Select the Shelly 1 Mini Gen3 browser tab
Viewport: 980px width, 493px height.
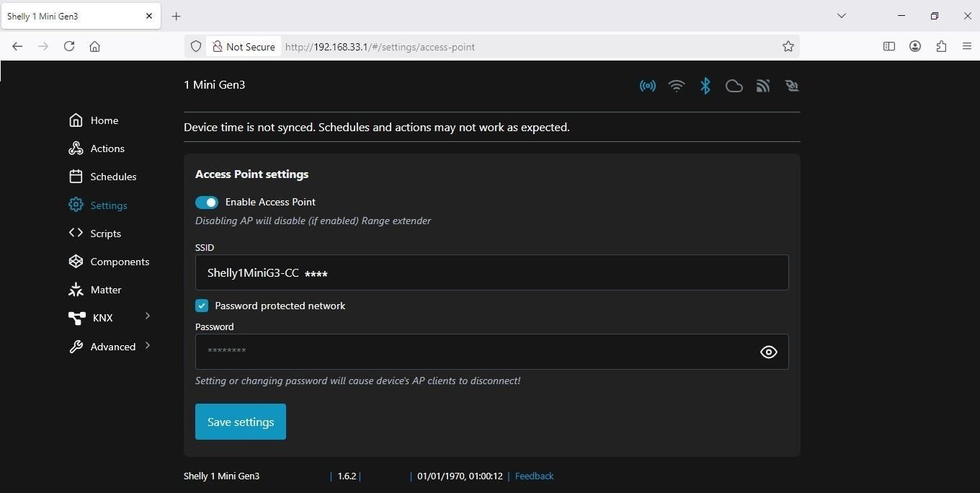[x=81, y=16]
